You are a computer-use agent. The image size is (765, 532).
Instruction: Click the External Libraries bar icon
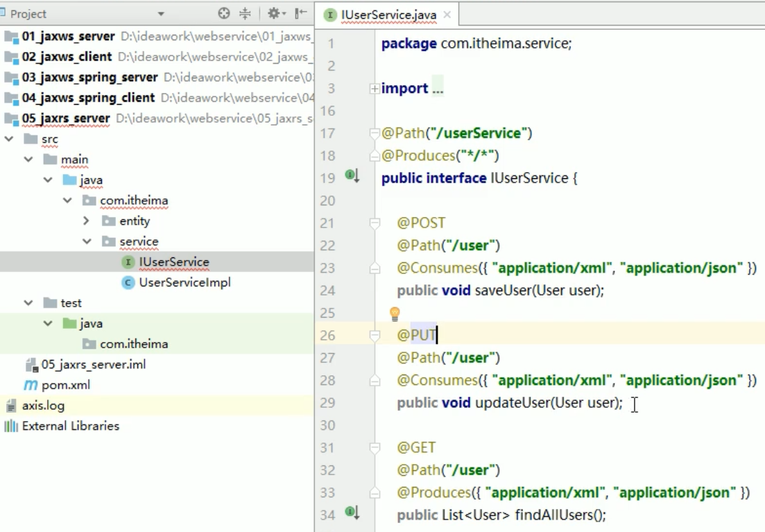(x=10, y=426)
